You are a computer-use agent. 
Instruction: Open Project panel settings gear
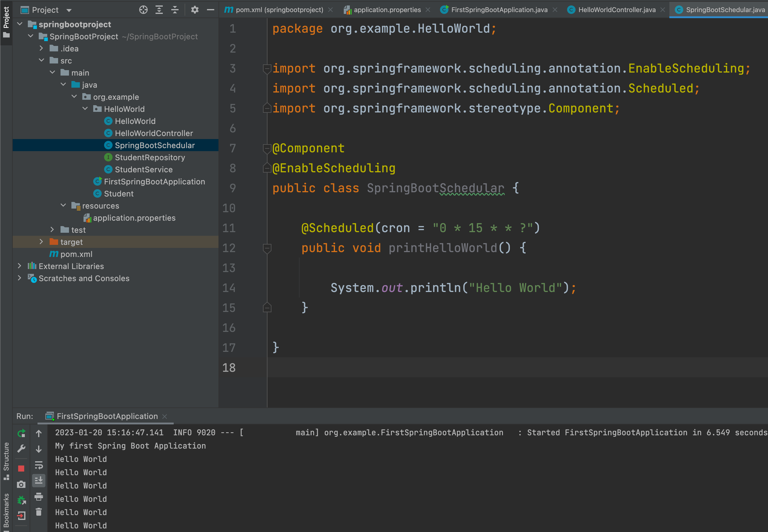click(x=195, y=10)
